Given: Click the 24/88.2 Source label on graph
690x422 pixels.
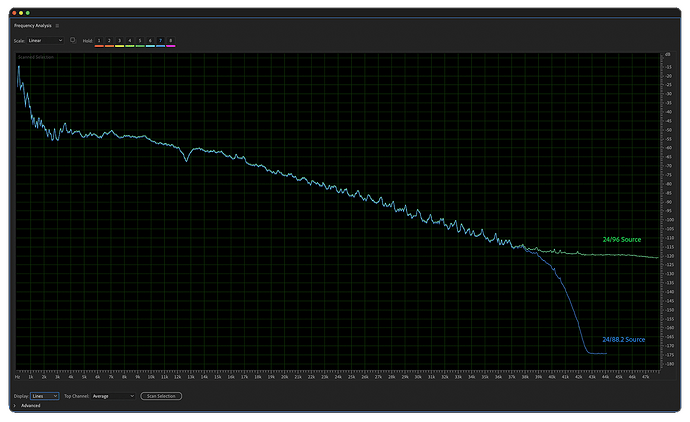Looking at the screenshot, I should pos(624,339).
